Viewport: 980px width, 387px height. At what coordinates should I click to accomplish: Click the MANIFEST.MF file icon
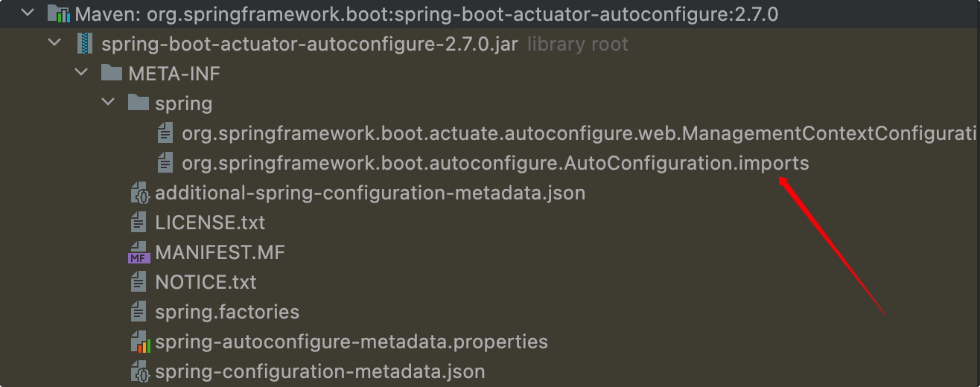(139, 252)
